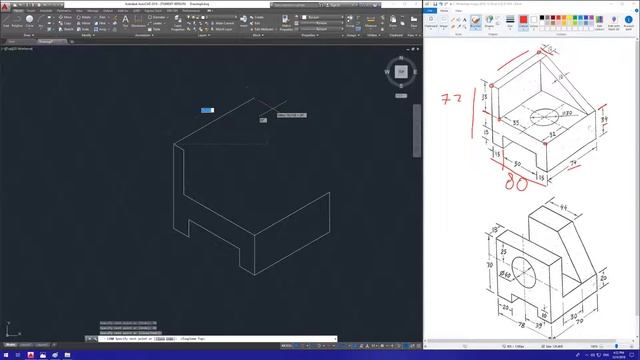The width and height of the screenshot is (640, 360).
Task: Click the Rotate tool in Modify panel
Action: tap(84, 17)
